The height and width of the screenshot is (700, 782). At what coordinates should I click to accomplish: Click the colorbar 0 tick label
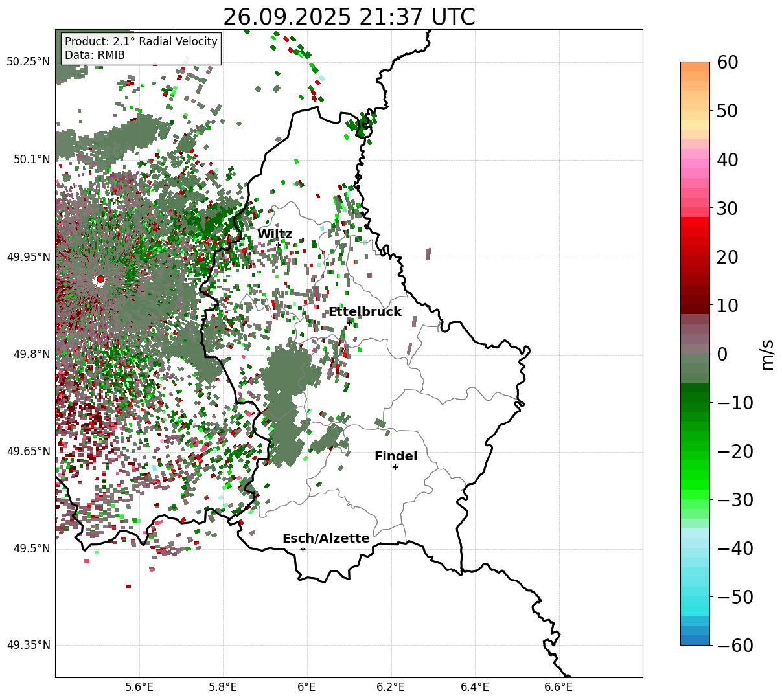tap(722, 354)
